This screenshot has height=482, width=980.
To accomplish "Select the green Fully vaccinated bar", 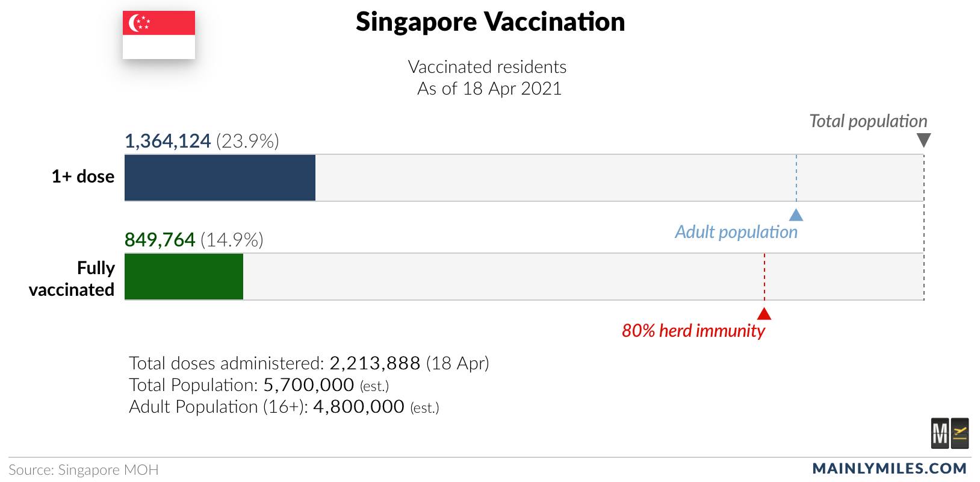I will coord(184,277).
